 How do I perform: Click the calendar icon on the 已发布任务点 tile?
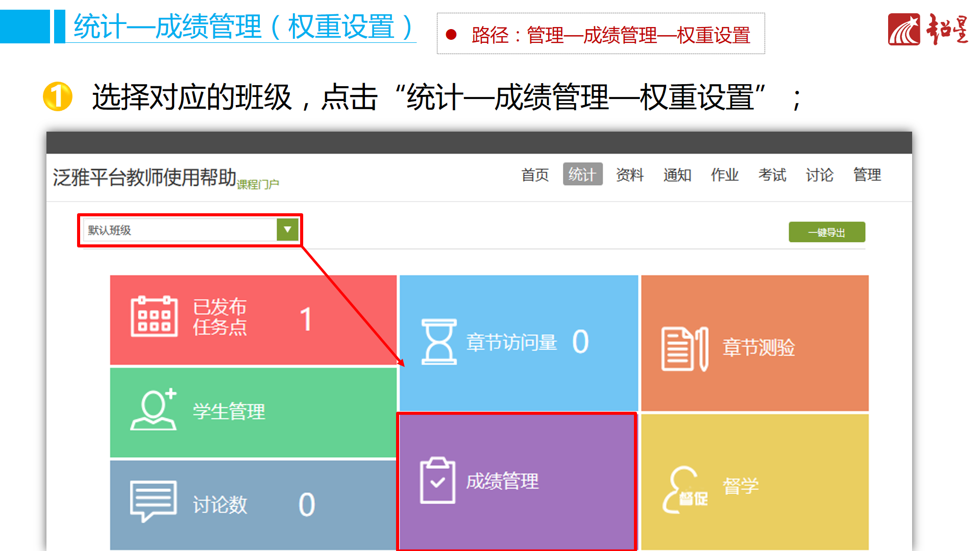point(154,316)
